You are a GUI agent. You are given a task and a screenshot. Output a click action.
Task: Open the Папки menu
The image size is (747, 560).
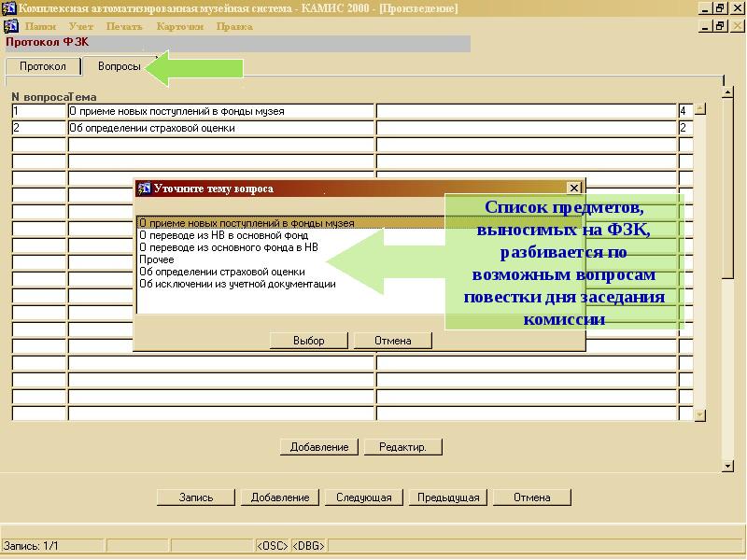point(41,26)
